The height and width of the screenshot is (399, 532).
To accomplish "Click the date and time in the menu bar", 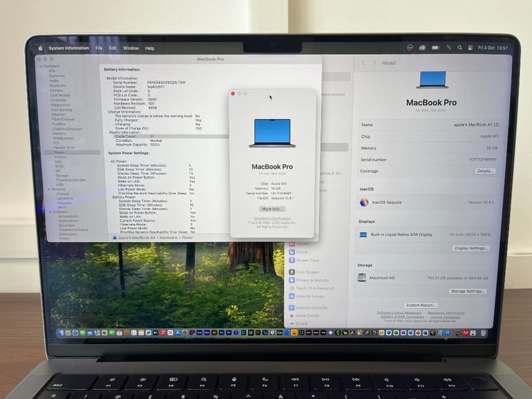I will (493, 48).
